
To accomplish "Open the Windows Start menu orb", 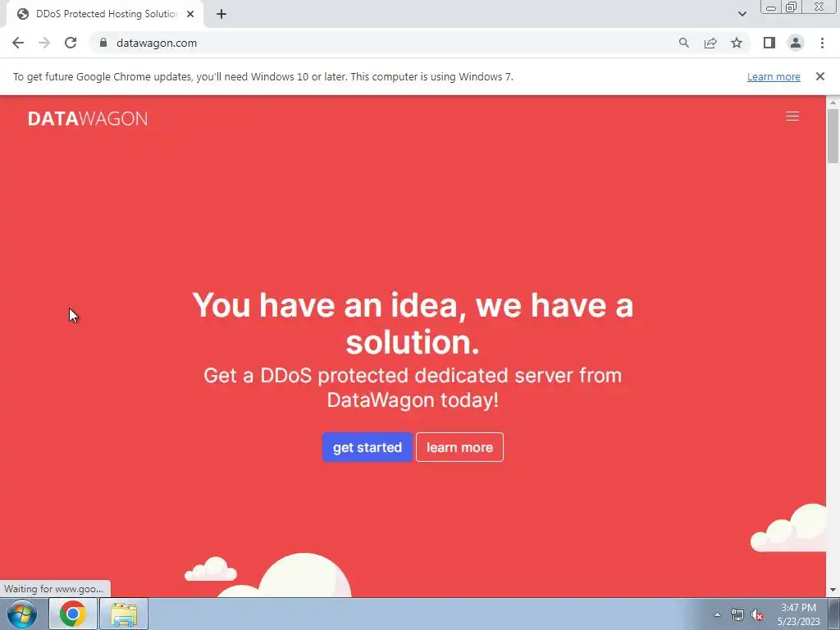I will click(22, 614).
